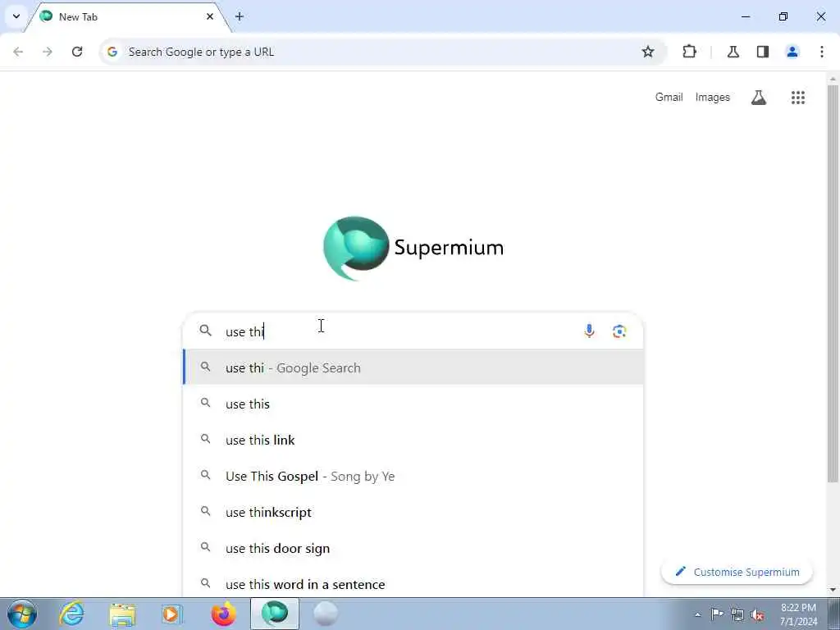
Task: Select 'use this word in a sentence'
Action: pyautogui.click(x=413, y=584)
